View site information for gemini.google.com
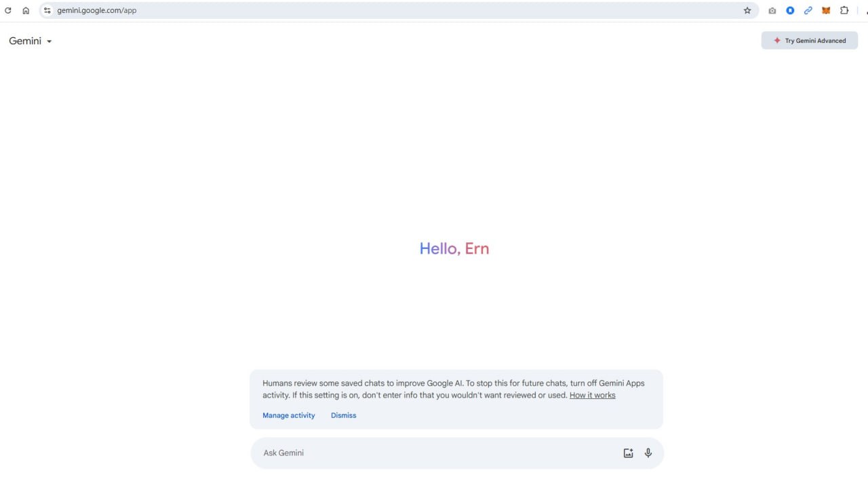The image size is (868, 492). (x=47, y=11)
